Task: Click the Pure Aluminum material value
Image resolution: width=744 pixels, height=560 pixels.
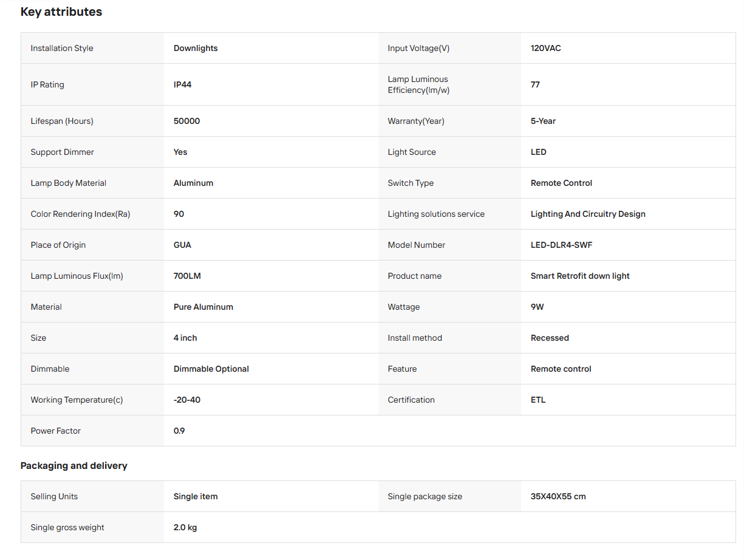Action: (203, 307)
